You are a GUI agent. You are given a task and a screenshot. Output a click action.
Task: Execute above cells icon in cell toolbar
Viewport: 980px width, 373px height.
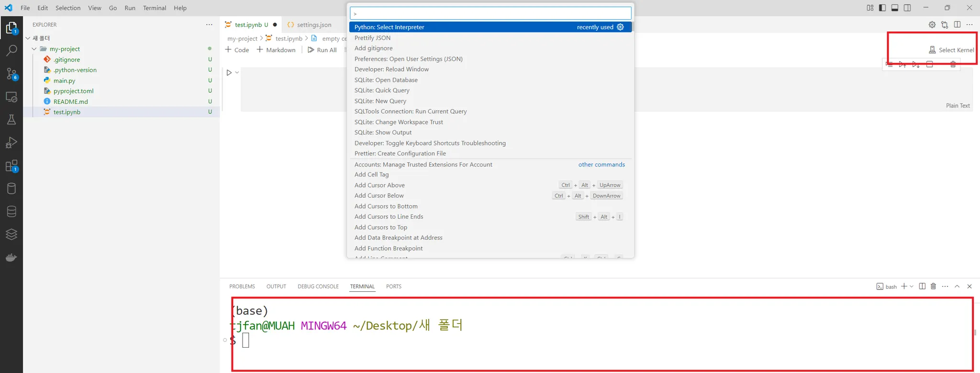[x=902, y=65]
